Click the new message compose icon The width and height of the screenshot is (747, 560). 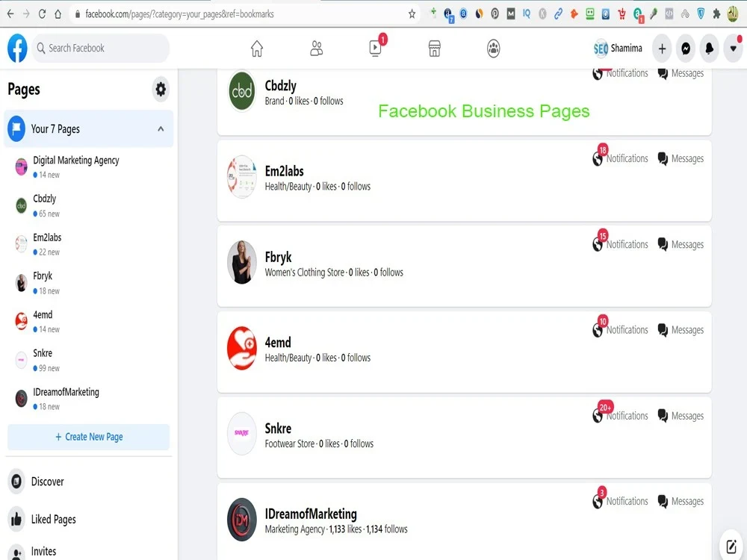[x=731, y=546]
